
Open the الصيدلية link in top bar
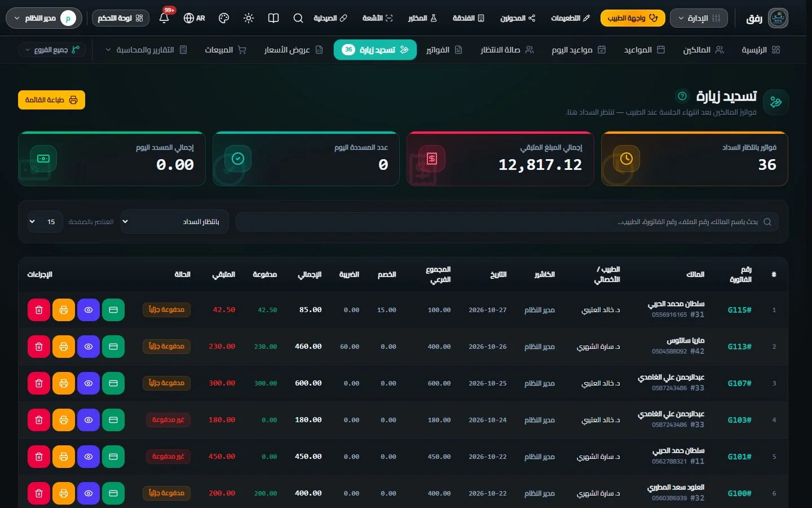pyautogui.click(x=330, y=18)
